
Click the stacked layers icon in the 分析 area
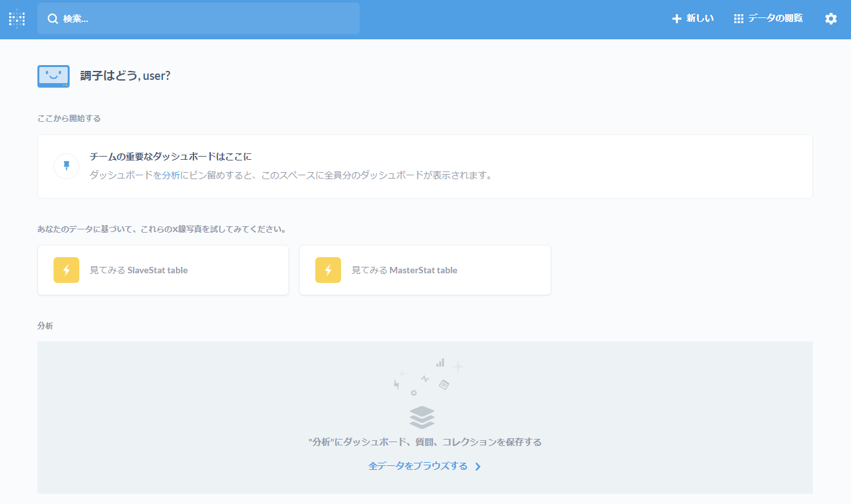tap(422, 417)
